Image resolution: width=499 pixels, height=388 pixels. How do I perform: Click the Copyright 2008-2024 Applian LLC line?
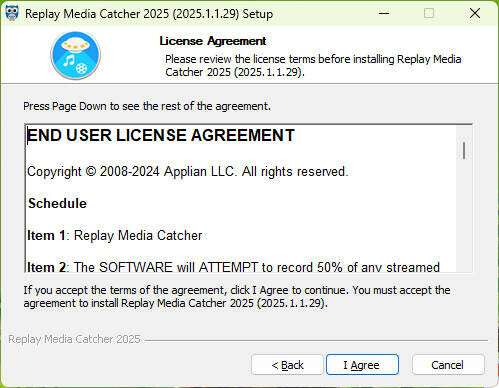click(187, 172)
